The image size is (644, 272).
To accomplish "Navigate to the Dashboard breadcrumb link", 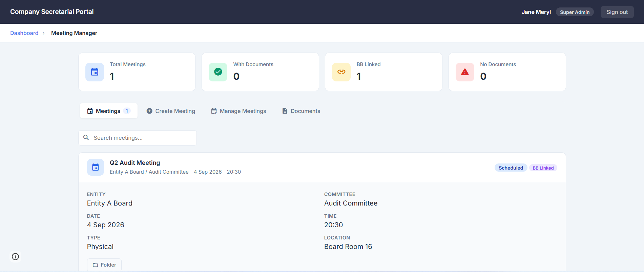I will click(24, 33).
